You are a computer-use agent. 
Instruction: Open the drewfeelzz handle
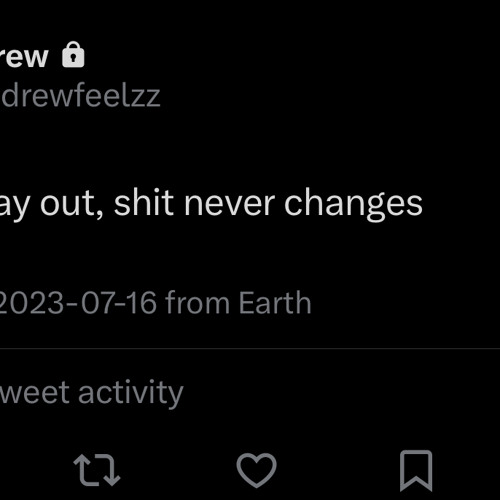pos(80,96)
